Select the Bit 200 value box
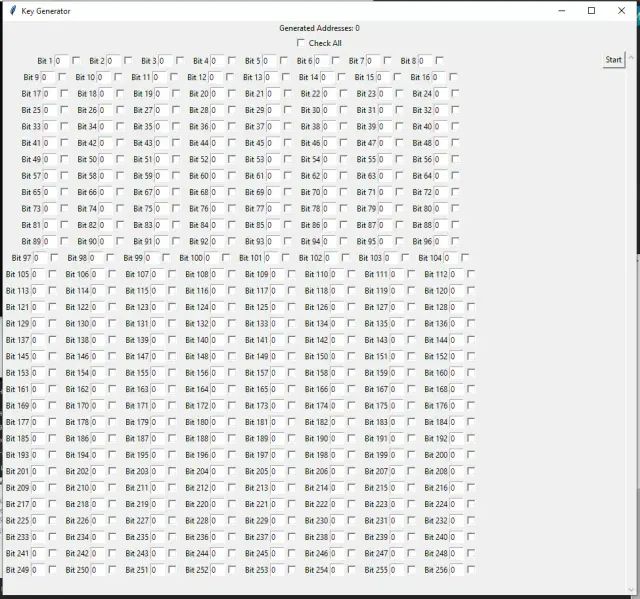Image resolution: width=640 pixels, height=599 pixels. click(457, 455)
